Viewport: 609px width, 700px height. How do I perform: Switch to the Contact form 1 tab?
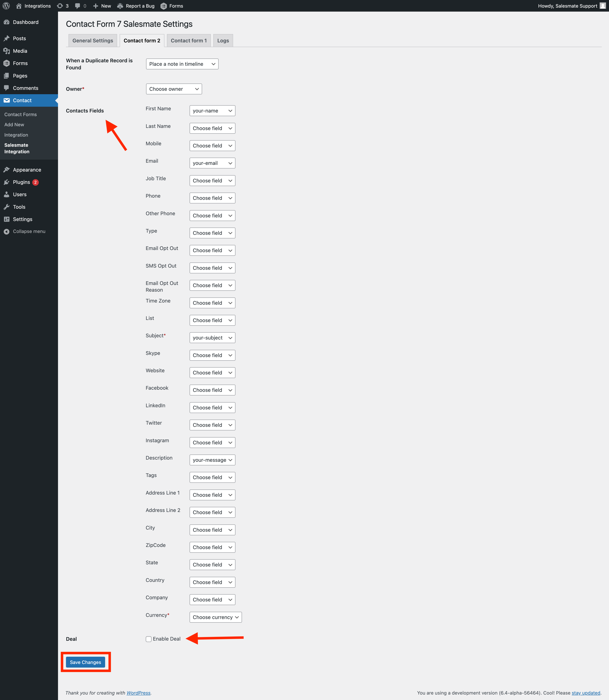pos(189,40)
